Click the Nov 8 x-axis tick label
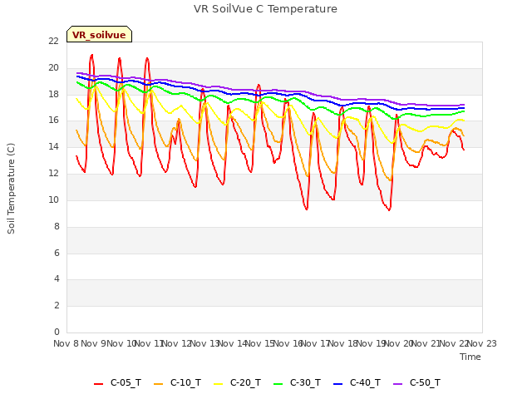 pyautogui.click(x=66, y=343)
